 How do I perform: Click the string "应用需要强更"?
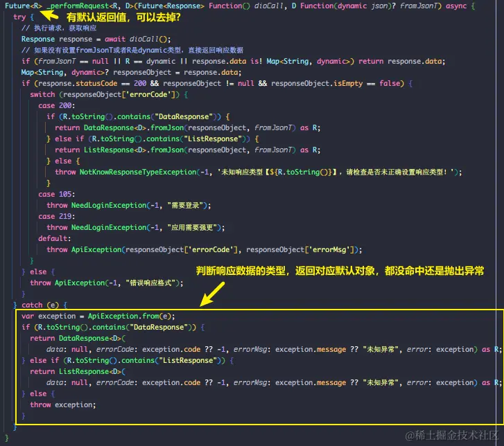tap(192, 227)
